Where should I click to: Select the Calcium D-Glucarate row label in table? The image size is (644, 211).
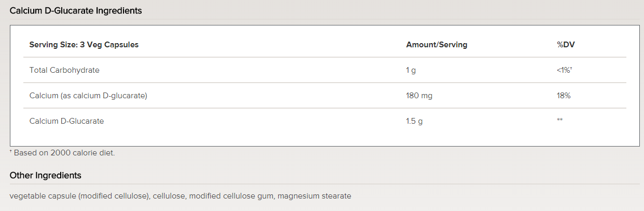(x=66, y=121)
